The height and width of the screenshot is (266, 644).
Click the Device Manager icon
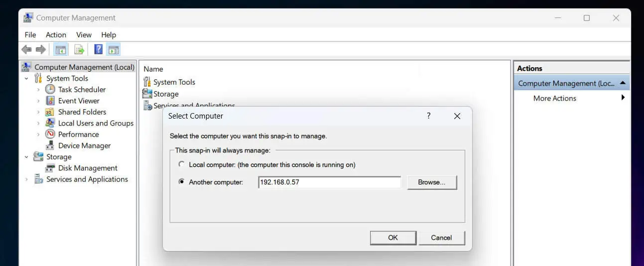[x=50, y=145]
